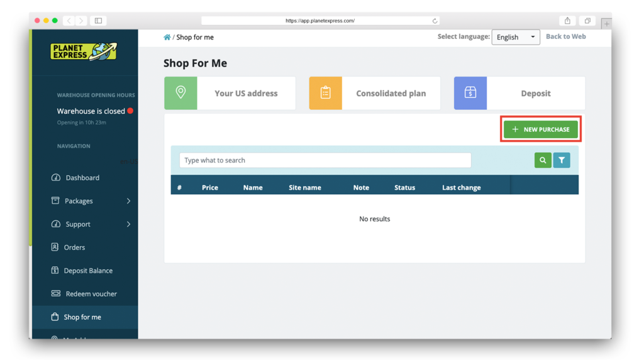The width and height of the screenshot is (644, 360).
Task: Click the New Purchase button
Action: click(x=540, y=129)
